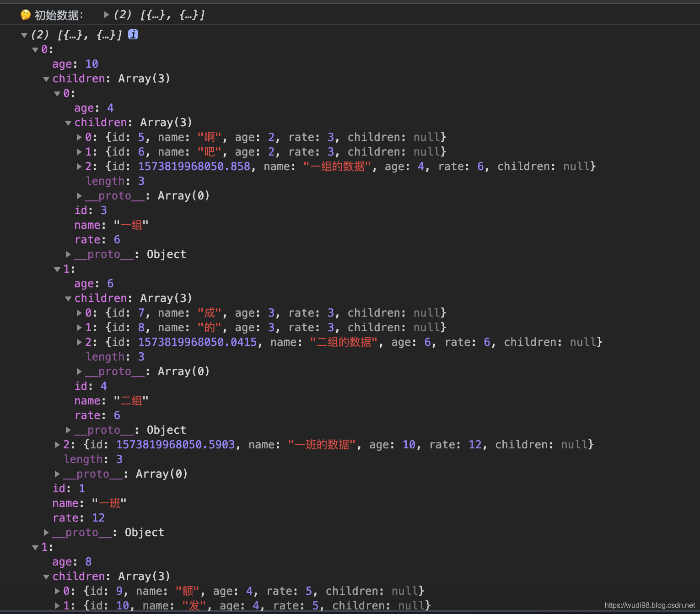Expand the object named "一班的数据"

(57, 445)
